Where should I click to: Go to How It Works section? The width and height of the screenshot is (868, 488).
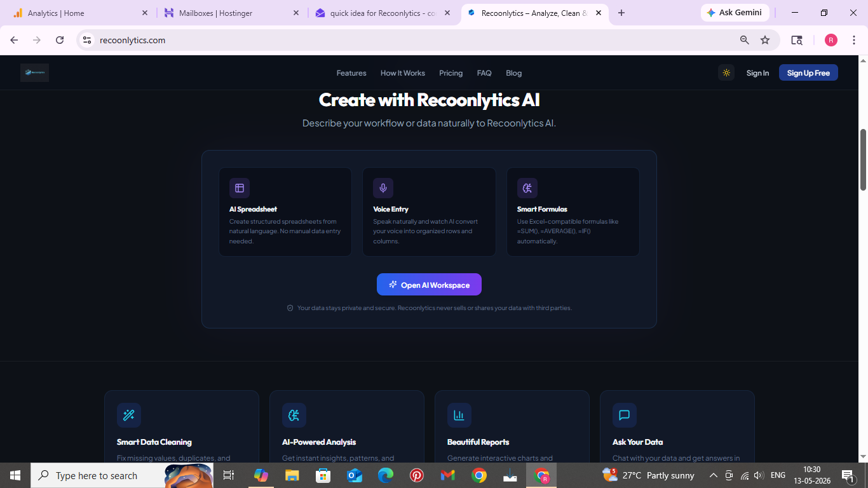(x=403, y=73)
